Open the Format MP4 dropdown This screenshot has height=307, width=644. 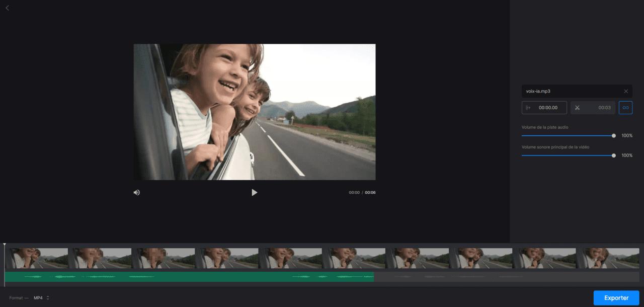coord(41,298)
